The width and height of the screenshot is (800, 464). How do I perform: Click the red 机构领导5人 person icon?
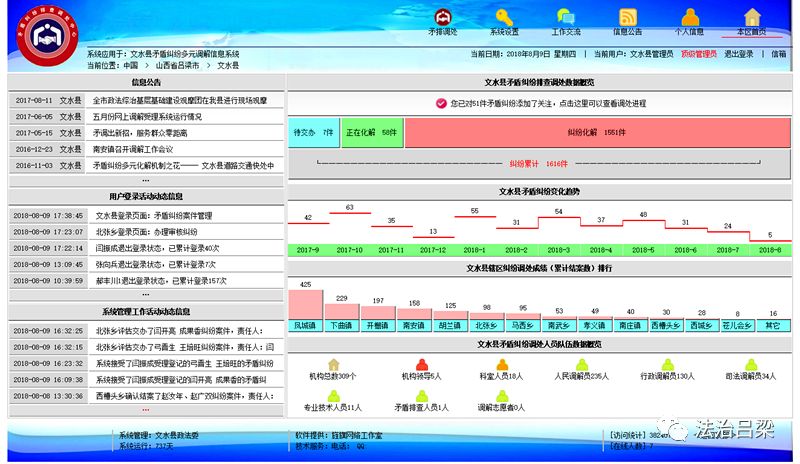(420, 364)
